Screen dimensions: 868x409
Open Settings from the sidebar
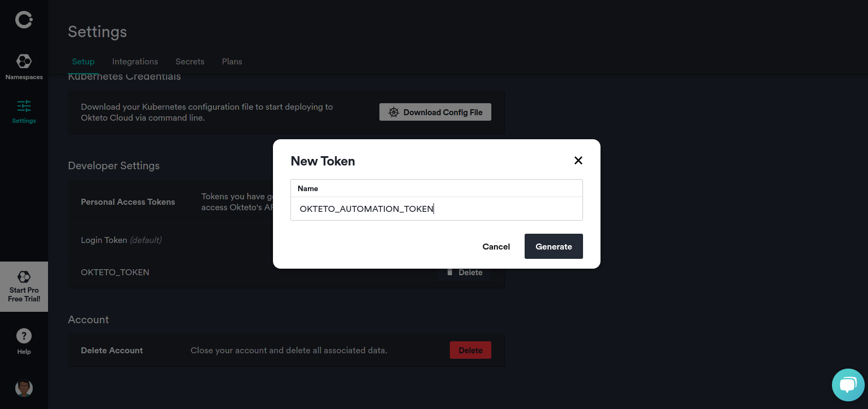pyautogui.click(x=24, y=111)
